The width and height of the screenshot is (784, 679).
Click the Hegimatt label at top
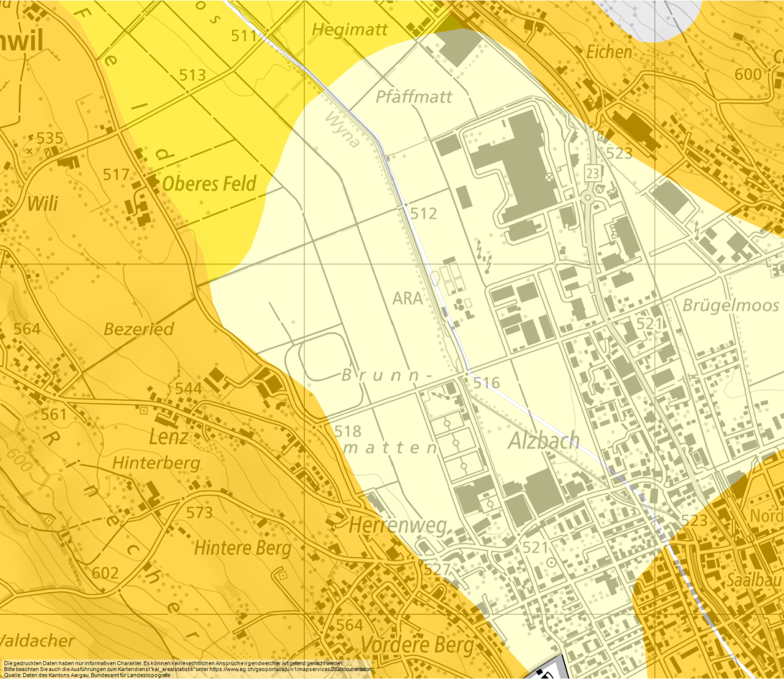point(350,29)
